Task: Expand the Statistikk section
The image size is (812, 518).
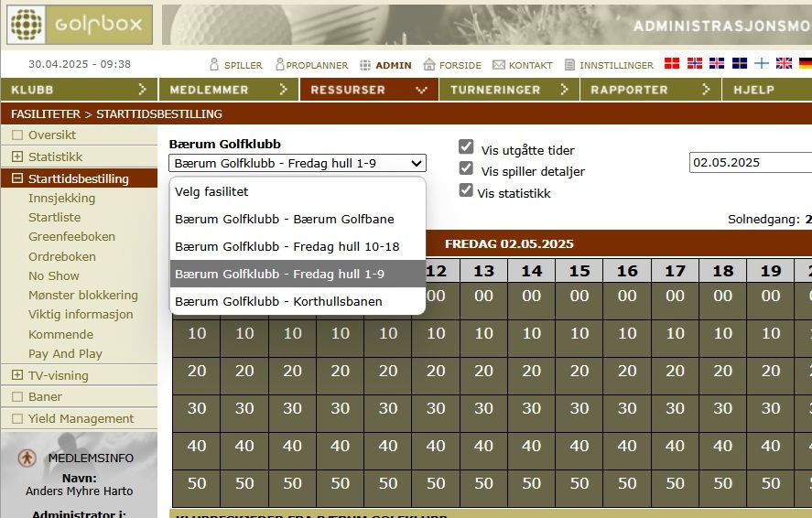Action: (x=17, y=156)
